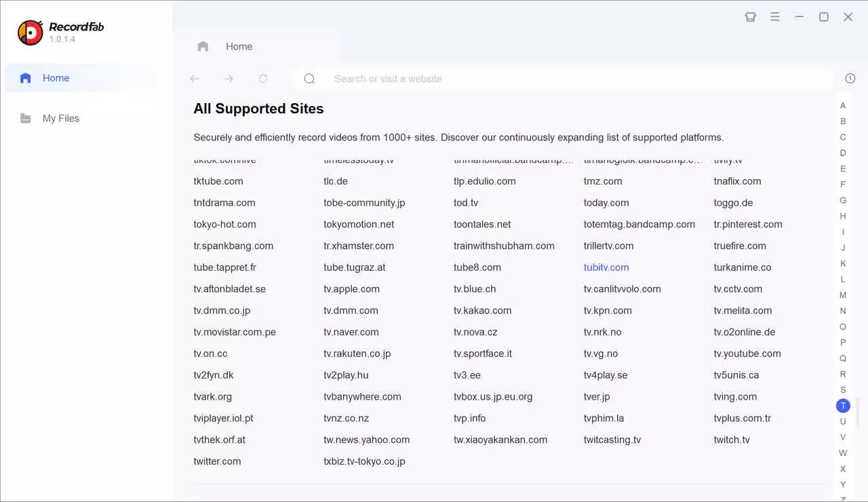Jump to letter A in index
The height and width of the screenshot is (502, 868).
[x=843, y=105]
